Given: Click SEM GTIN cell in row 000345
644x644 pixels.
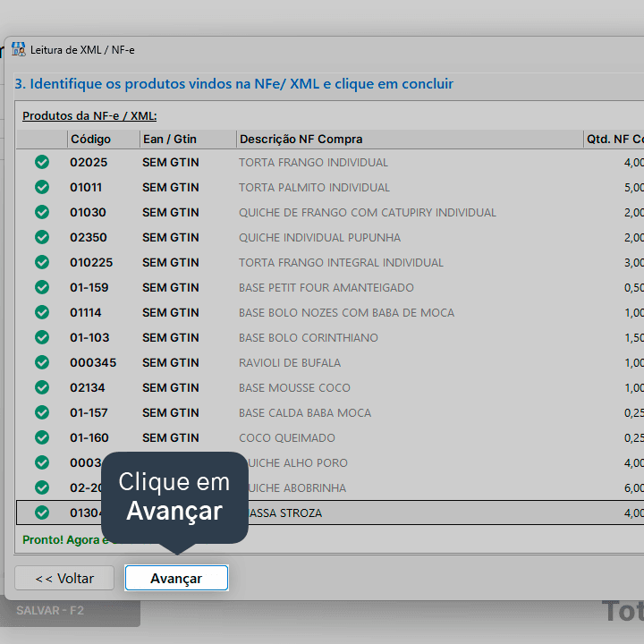Looking at the screenshot, I should 171,362.
